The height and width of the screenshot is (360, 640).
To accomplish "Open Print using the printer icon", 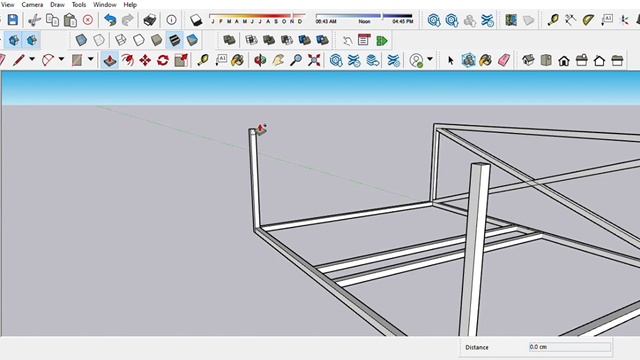I will click(x=150, y=20).
